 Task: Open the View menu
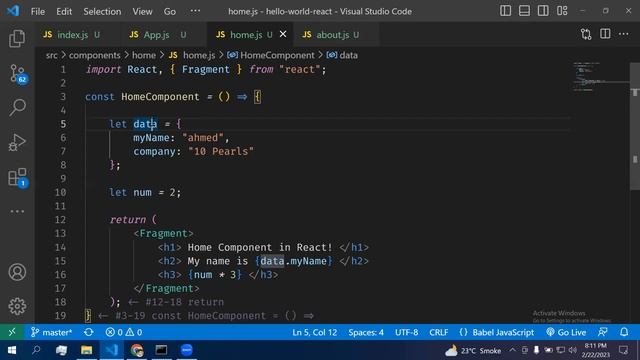pos(142,11)
